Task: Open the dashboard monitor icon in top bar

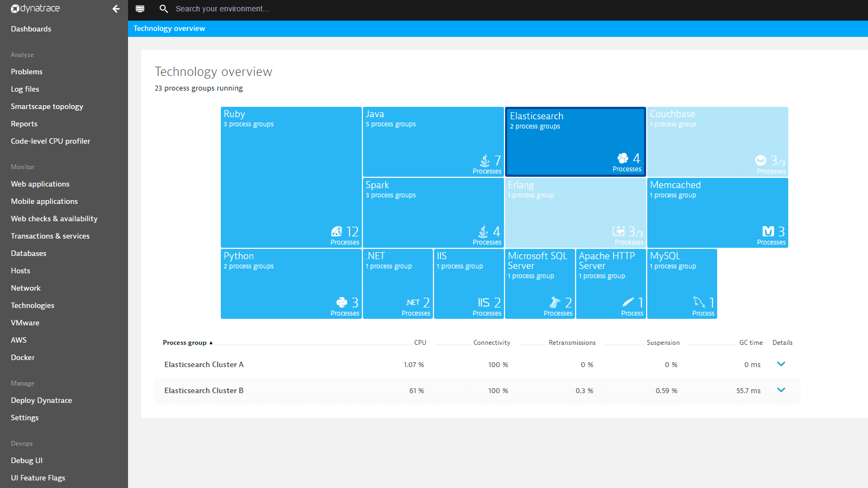Action: point(140,9)
